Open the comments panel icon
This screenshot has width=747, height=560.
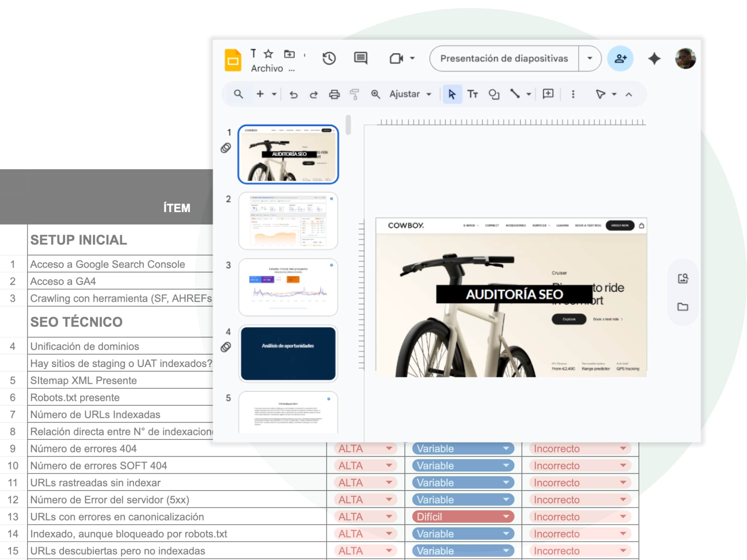click(360, 58)
